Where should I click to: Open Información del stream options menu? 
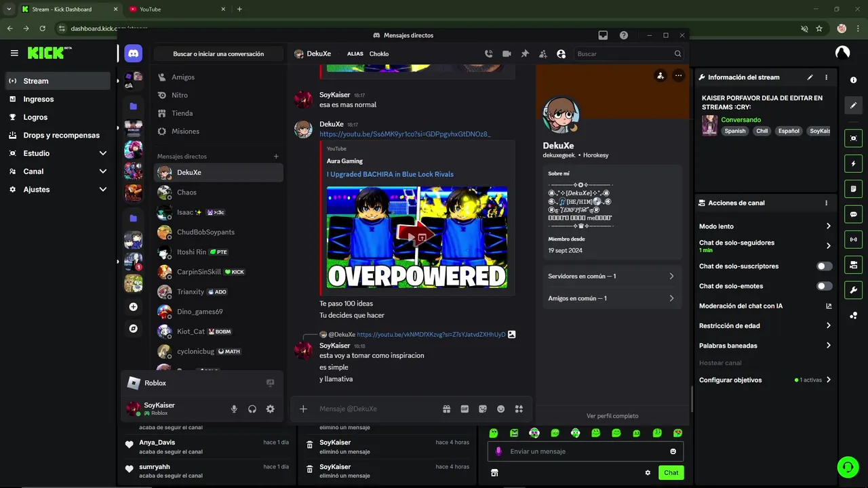pyautogui.click(x=827, y=77)
